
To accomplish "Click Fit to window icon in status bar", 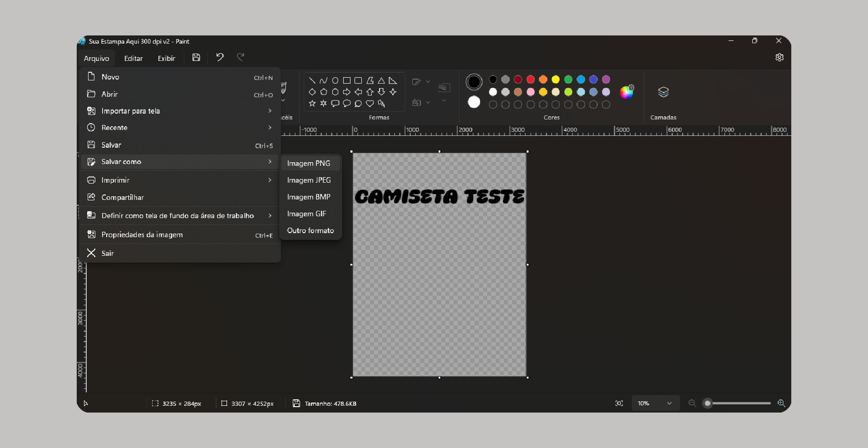I will coord(619,403).
